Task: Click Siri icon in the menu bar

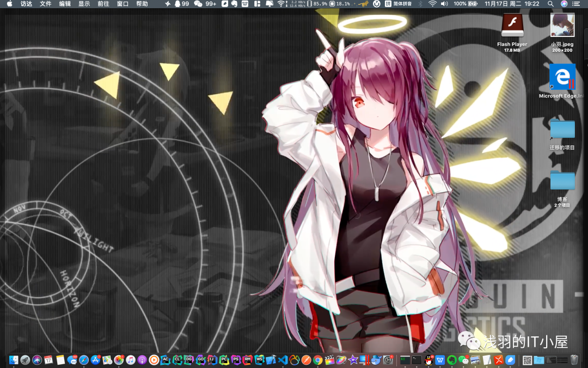Action: click(x=564, y=4)
